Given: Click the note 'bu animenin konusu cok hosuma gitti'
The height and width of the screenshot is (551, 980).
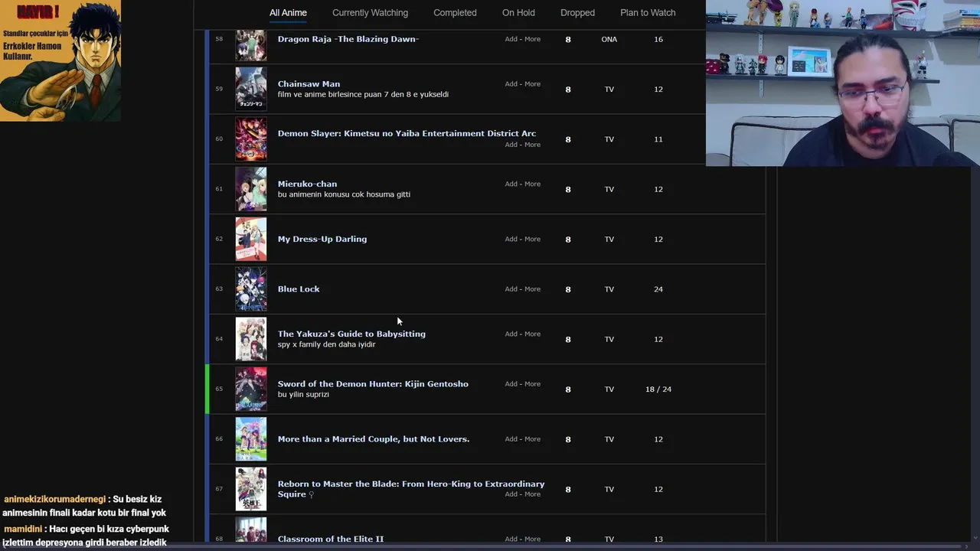Looking at the screenshot, I should coord(344,194).
